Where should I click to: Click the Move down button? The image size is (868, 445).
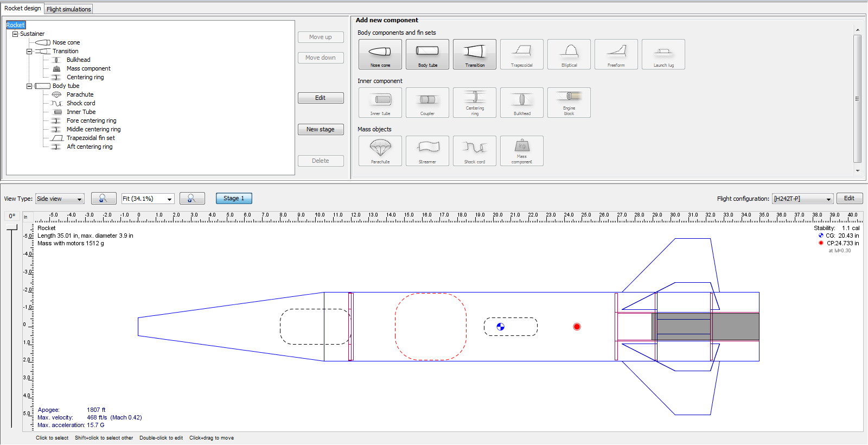pos(321,58)
